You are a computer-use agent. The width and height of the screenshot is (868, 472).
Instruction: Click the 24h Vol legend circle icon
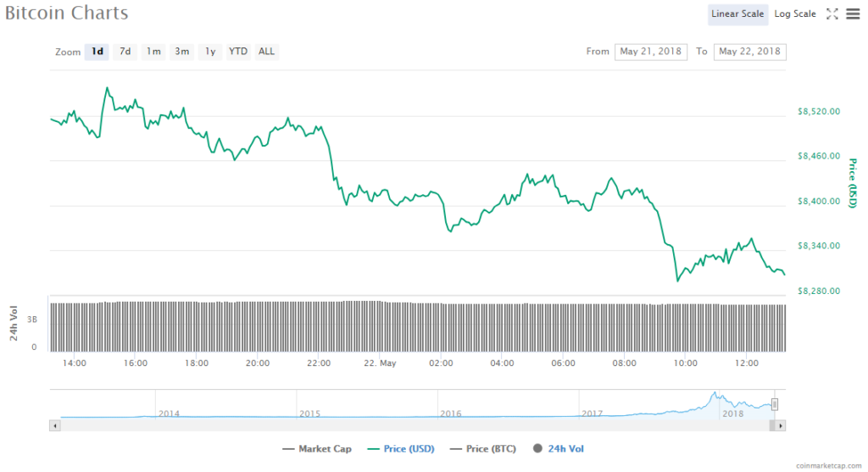(537, 448)
